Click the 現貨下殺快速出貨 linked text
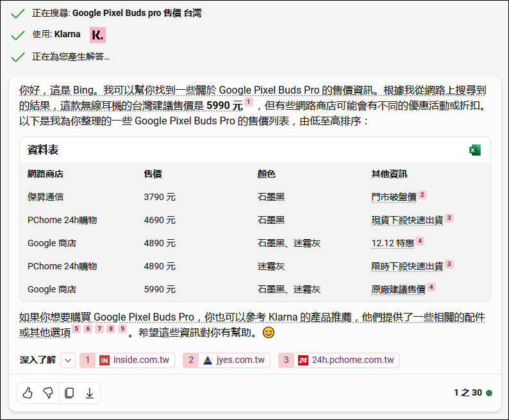 point(408,220)
